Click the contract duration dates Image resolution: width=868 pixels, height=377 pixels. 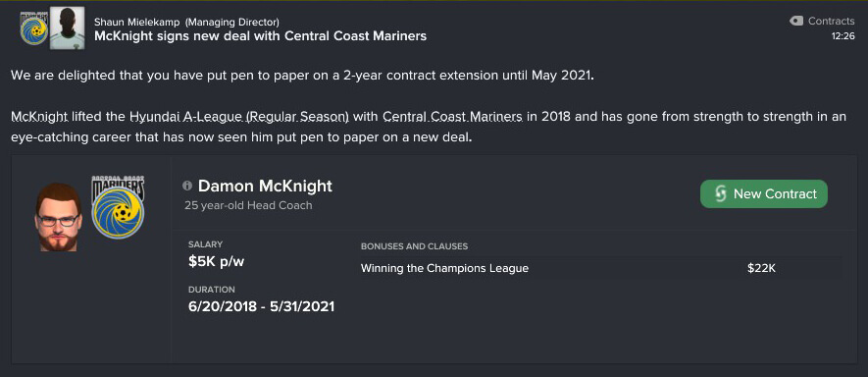261,306
